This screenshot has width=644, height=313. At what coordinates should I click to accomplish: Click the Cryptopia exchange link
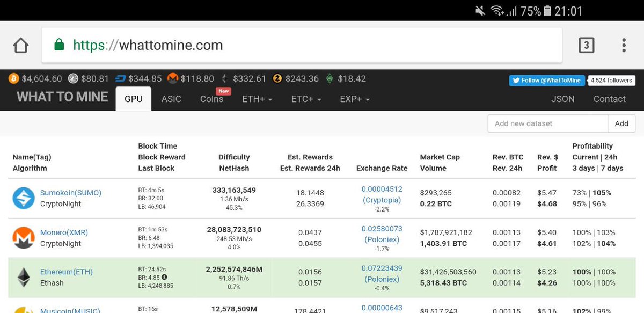382,200
